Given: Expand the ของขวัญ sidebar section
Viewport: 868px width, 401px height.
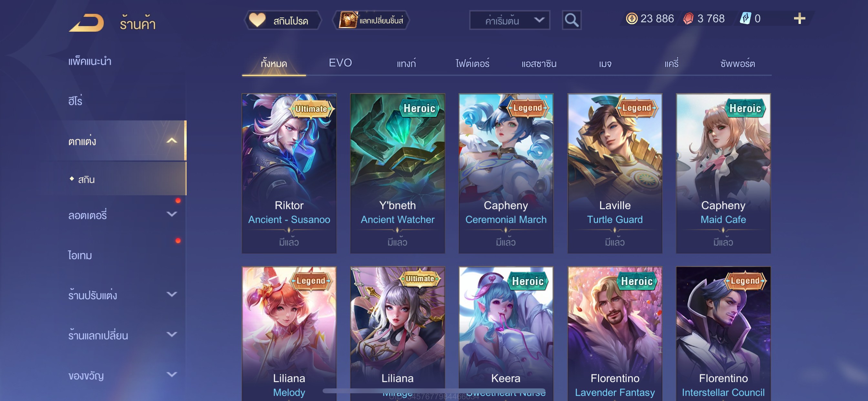Looking at the screenshot, I should click(172, 375).
